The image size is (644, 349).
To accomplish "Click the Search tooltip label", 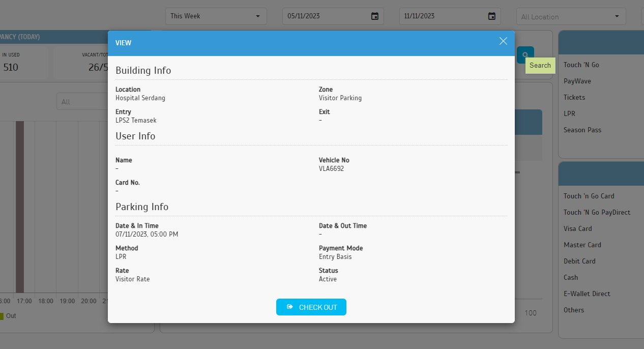I will point(540,65).
